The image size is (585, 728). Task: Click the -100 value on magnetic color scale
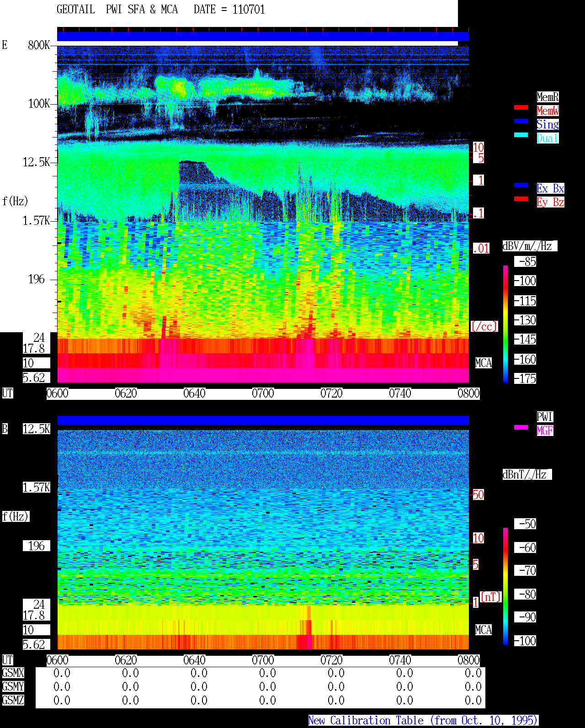pyautogui.click(x=525, y=641)
